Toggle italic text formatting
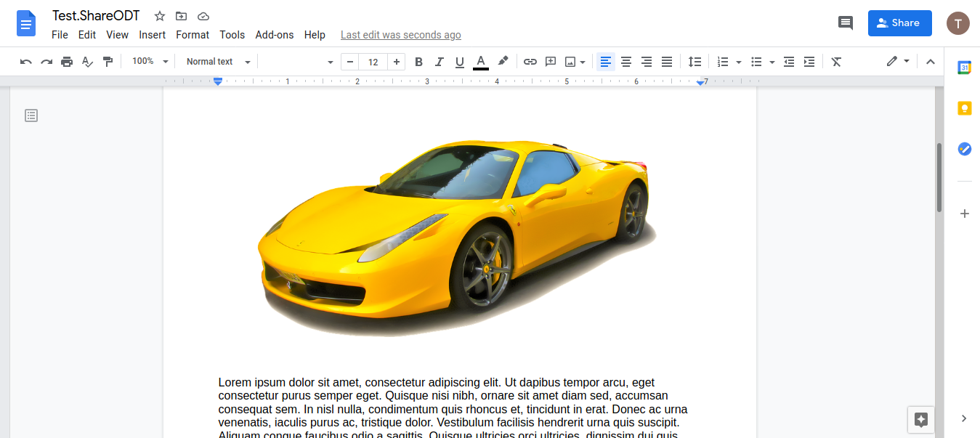The image size is (980, 438). point(439,62)
